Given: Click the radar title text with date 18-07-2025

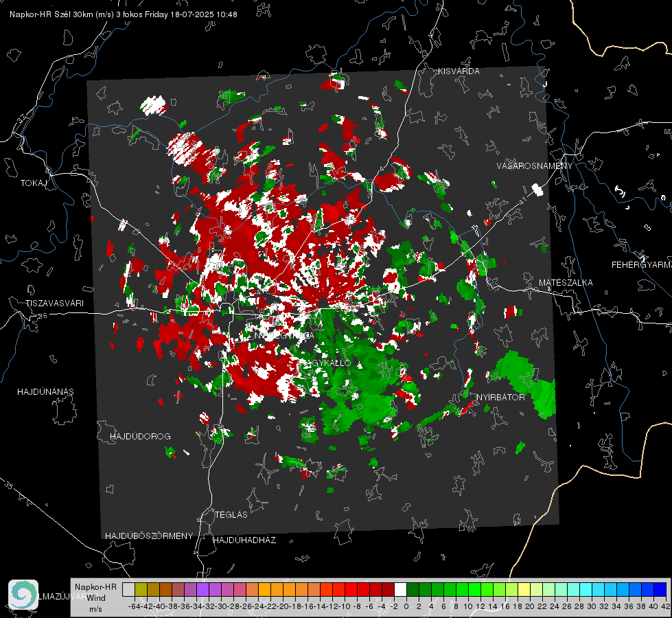Looking at the screenshot, I should coord(124,14).
